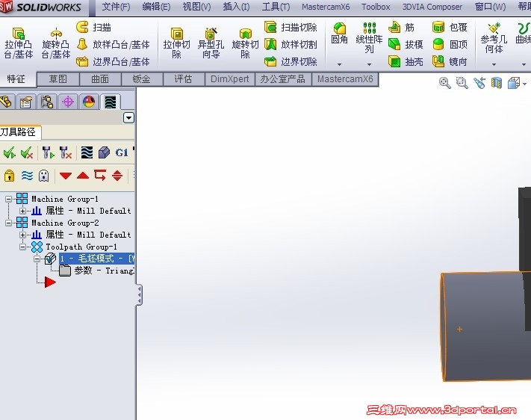Click Select all operations green check icon
Screen dimensions: 531x420
(x=10, y=153)
